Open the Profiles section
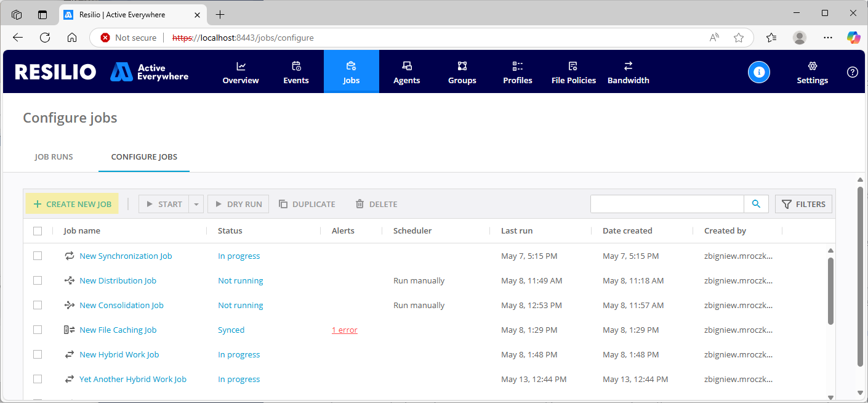The image size is (868, 403). coord(517,72)
